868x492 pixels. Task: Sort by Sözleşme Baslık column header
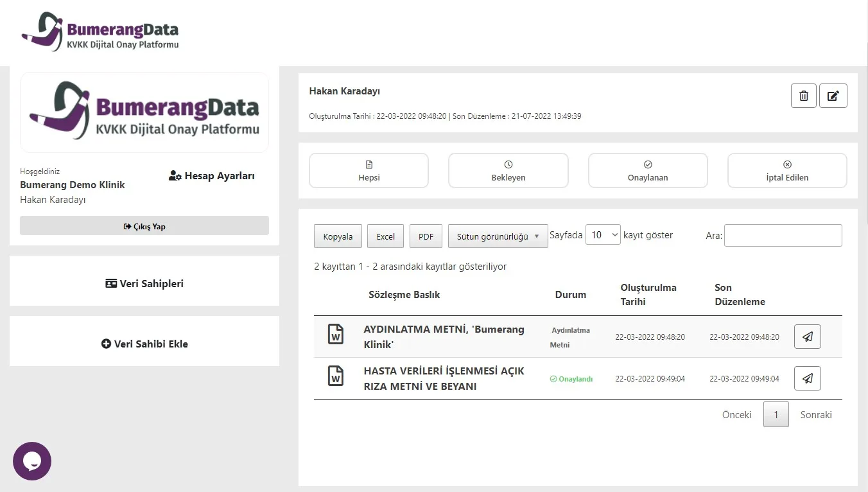point(404,295)
